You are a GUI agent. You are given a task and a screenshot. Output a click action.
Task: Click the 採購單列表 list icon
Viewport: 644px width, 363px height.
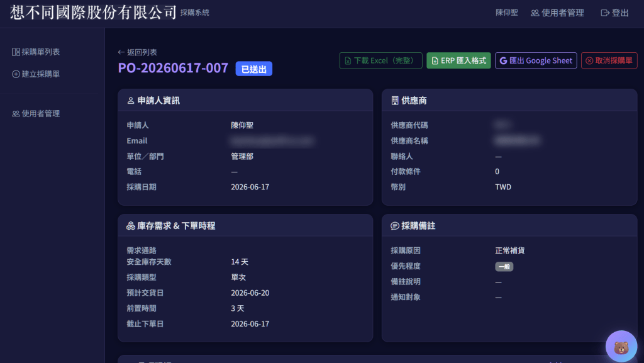point(16,52)
